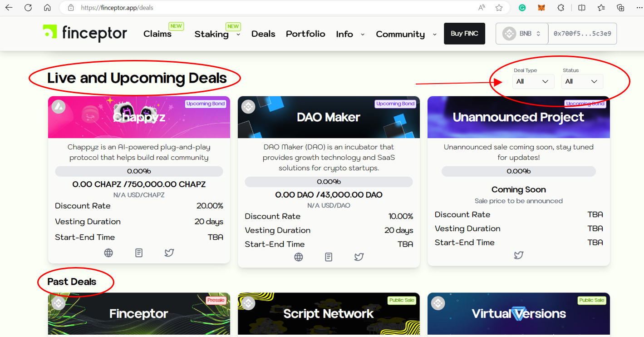Expand the Deal Type dropdown

533,82
